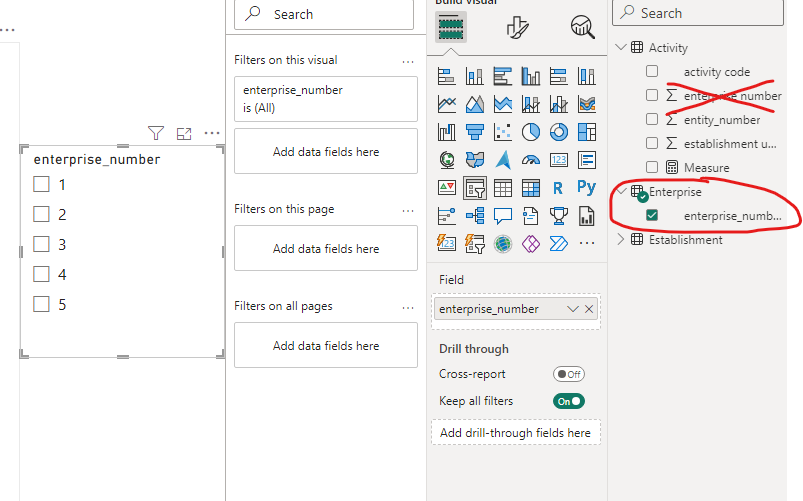Choose the Area chart visual
The image size is (803, 501).
pos(475,105)
